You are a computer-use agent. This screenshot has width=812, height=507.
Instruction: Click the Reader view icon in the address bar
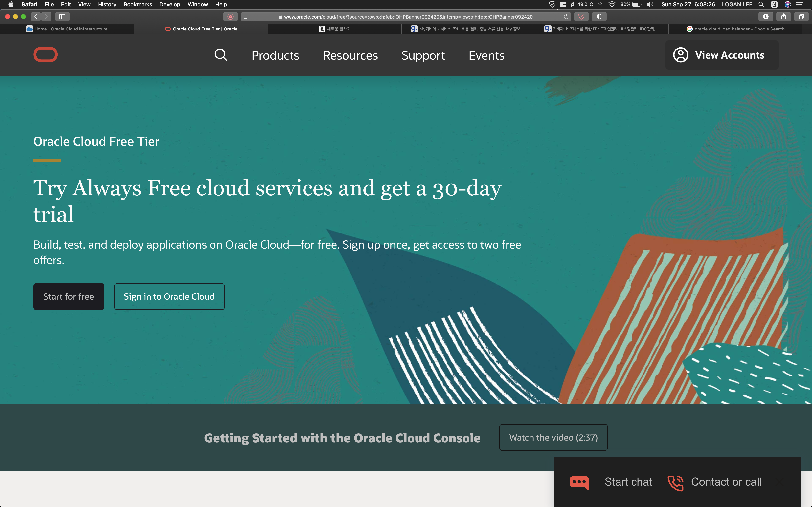pyautogui.click(x=247, y=16)
